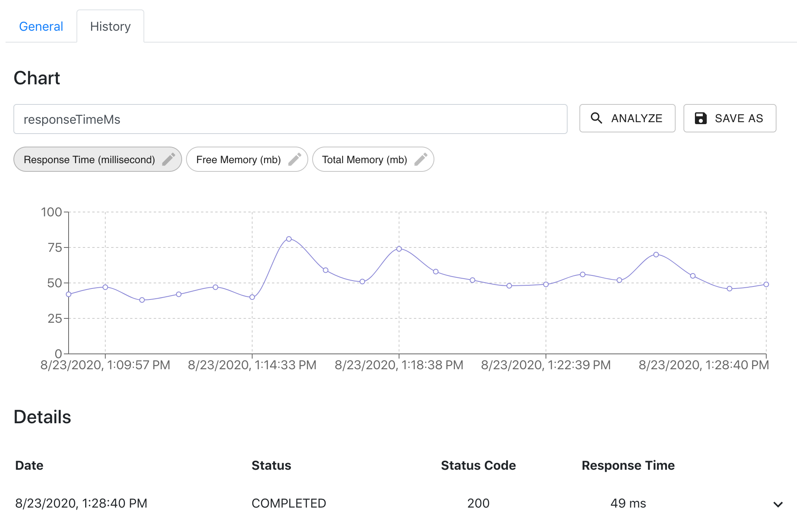Select the Response Time (millisecond) chip
The height and width of the screenshot is (532, 797).
(x=97, y=159)
